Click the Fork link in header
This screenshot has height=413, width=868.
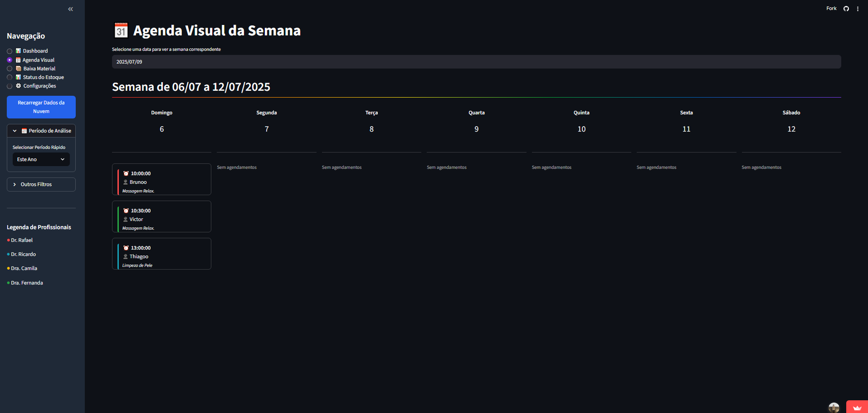(831, 9)
